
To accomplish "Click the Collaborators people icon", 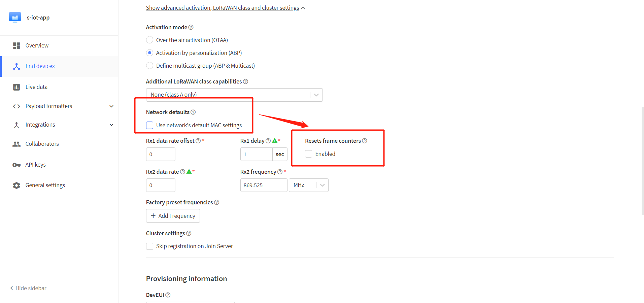I will (16, 144).
